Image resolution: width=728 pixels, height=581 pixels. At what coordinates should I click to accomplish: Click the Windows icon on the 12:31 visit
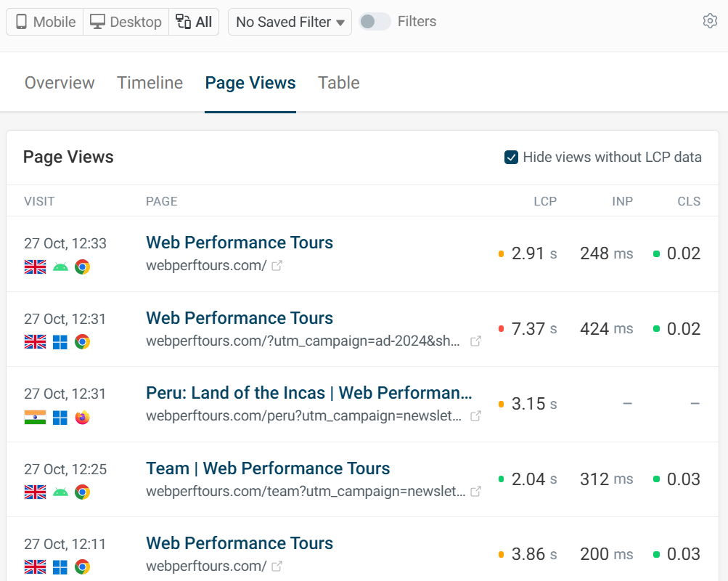59,342
